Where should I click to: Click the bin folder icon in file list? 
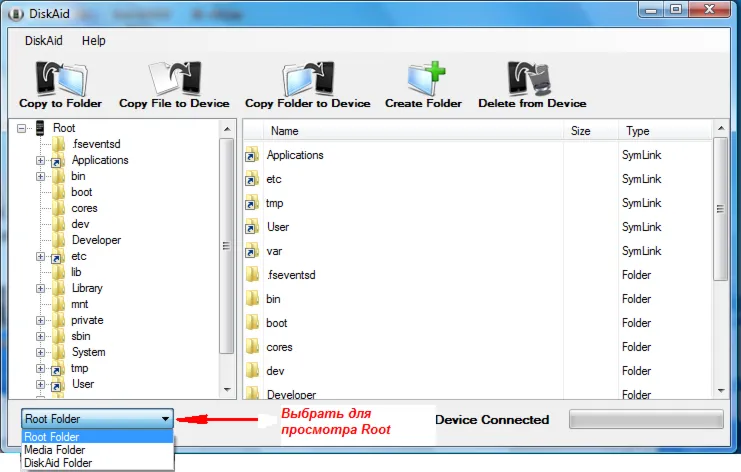[252, 299]
